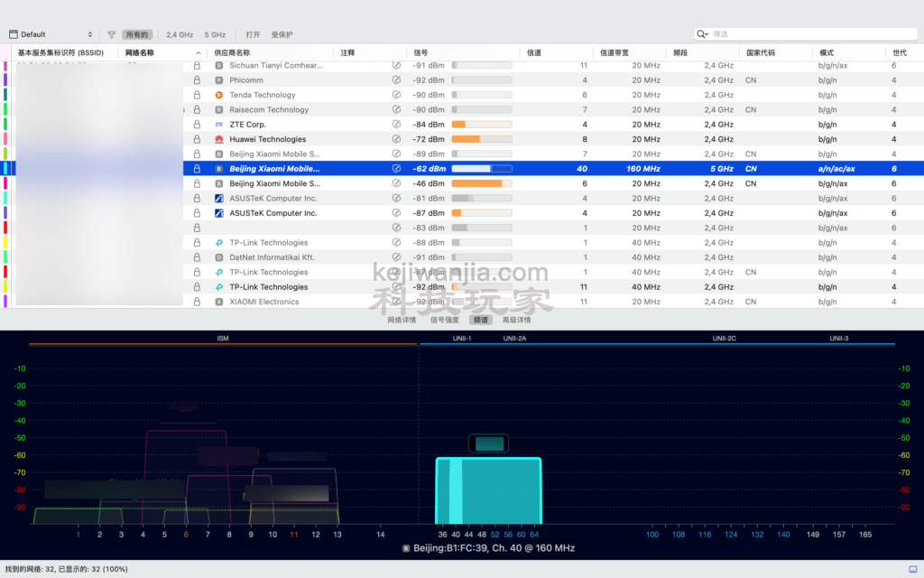Click the Sichuan Tianyi Comhear vendor icon

[x=219, y=65]
